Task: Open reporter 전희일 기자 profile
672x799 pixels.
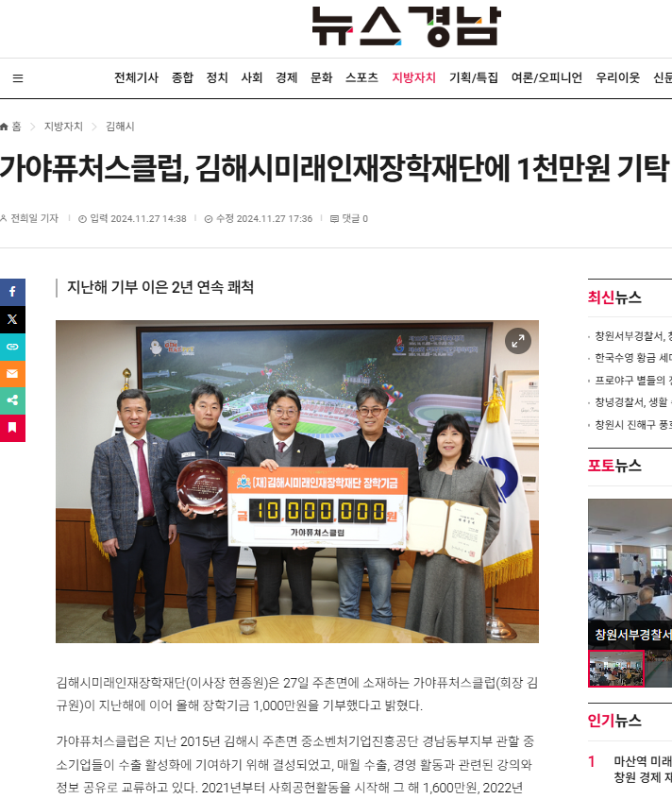Action: (x=34, y=218)
